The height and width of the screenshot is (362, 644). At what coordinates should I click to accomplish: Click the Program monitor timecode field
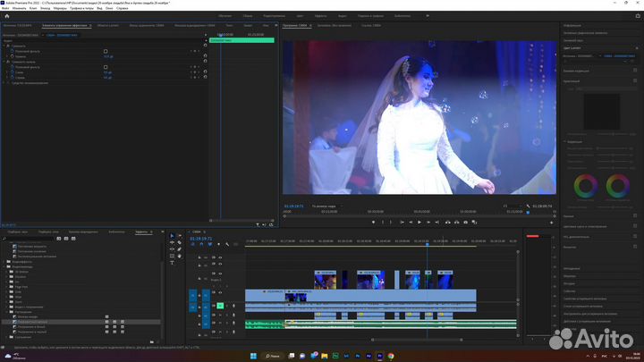click(x=294, y=205)
